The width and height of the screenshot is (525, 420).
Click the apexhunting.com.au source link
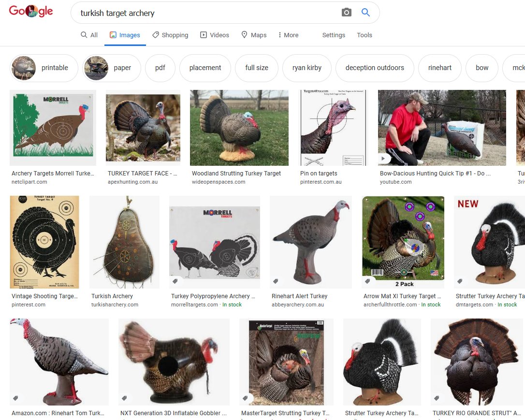pyautogui.click(x=132, y=182)
